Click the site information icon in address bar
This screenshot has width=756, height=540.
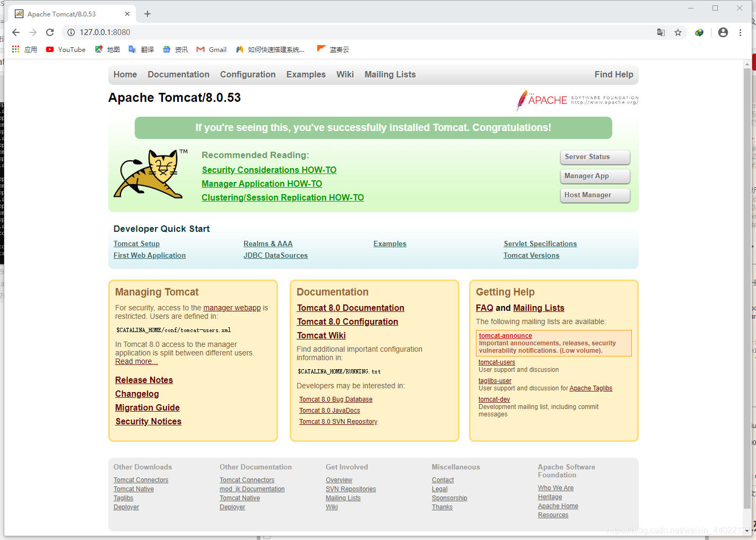(x=71, y=32)
